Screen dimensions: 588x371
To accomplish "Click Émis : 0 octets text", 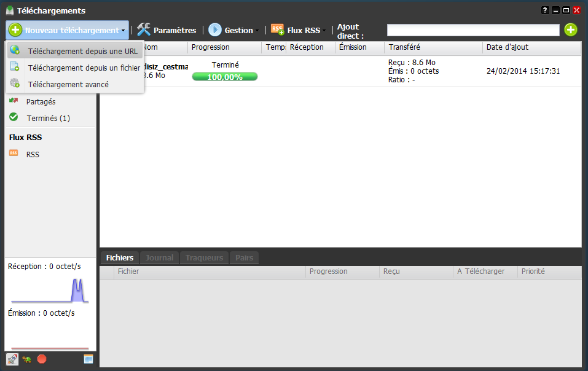I will (x=414, y=71).
